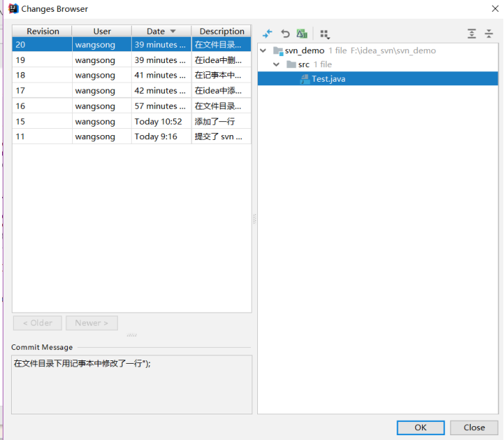Click wangsong user cell in revision 18 row
The width and height of the screenshot is (504, 440).
[x=102, y=75]
